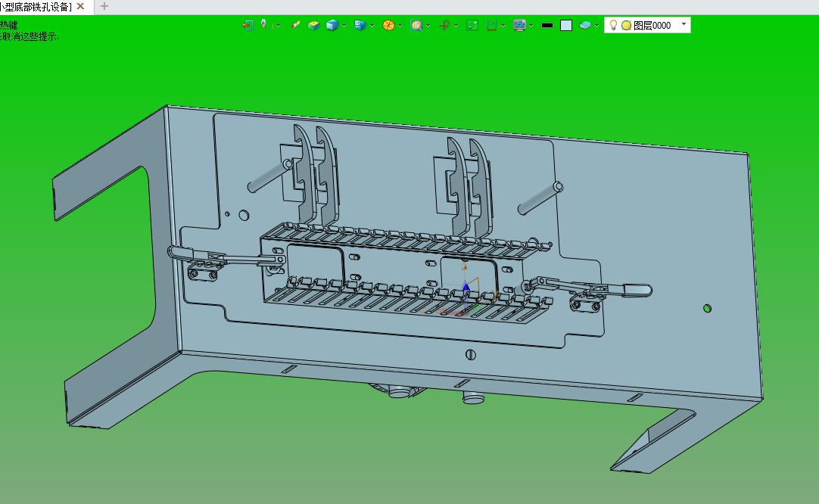819x504 pixels.
Task: Click the magnifier zoom icon
Action: (x=416, y=25)
